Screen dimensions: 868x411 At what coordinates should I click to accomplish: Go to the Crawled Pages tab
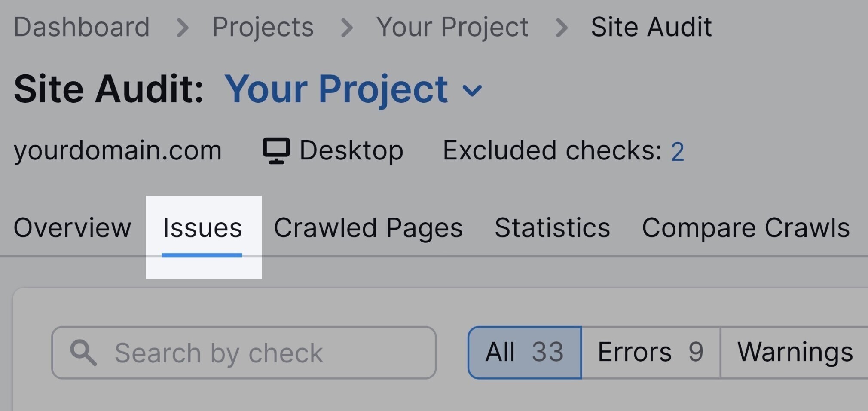pyautogui.click(x=368, y=228)
